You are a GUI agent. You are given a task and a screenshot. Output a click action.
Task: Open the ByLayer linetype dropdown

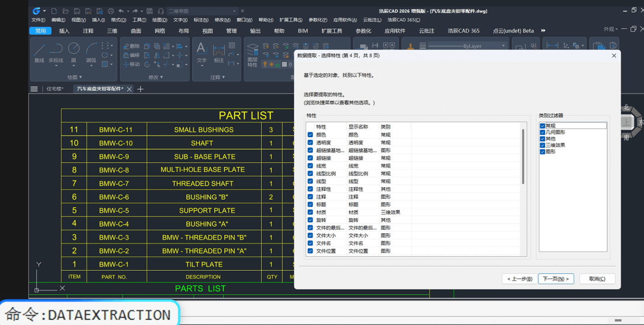pos(467,46)
